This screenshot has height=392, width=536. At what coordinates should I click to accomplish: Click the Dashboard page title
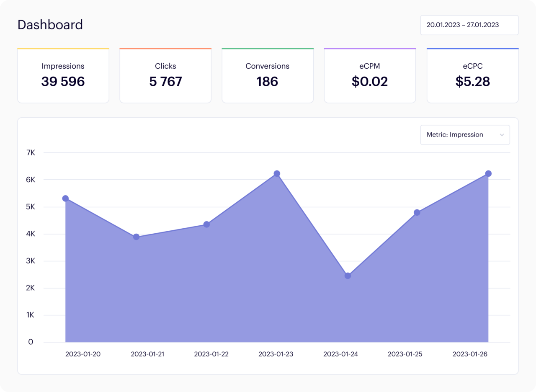point(50,25)
